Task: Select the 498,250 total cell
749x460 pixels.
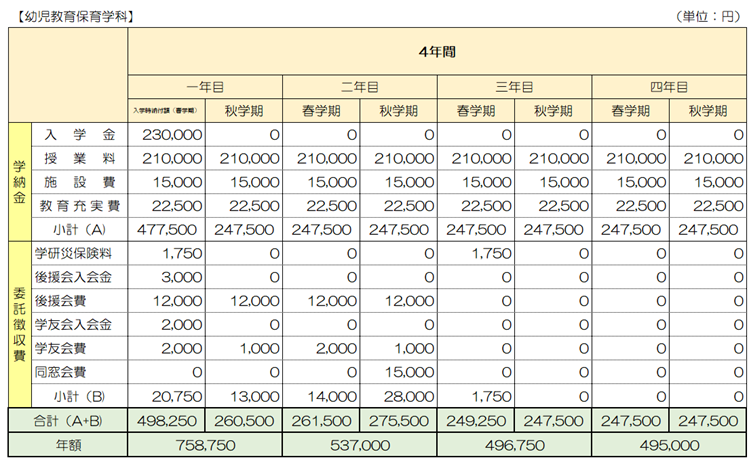Action: pos(167,421)
